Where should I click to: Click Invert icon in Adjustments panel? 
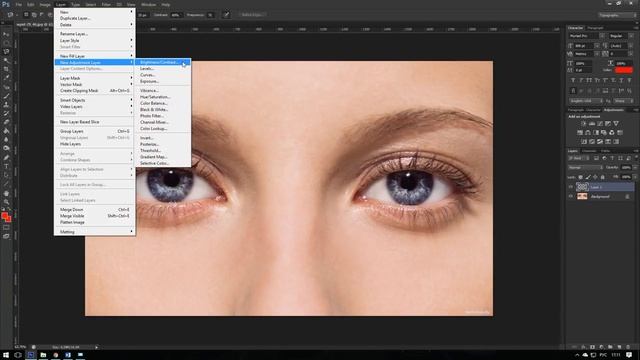click(x=584, y=142)
